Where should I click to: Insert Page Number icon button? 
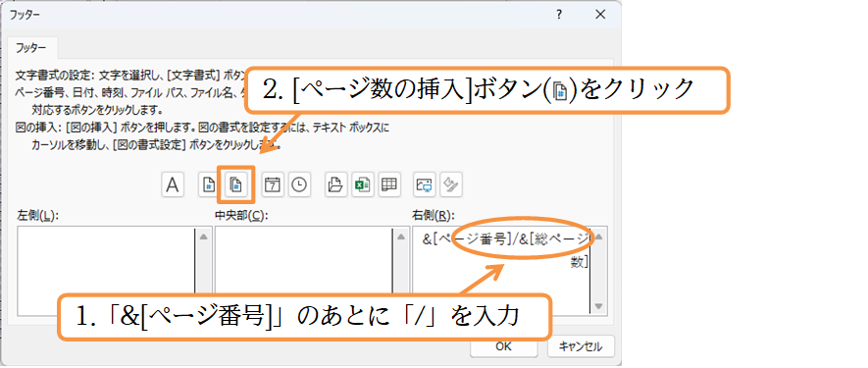pos(208,184)
